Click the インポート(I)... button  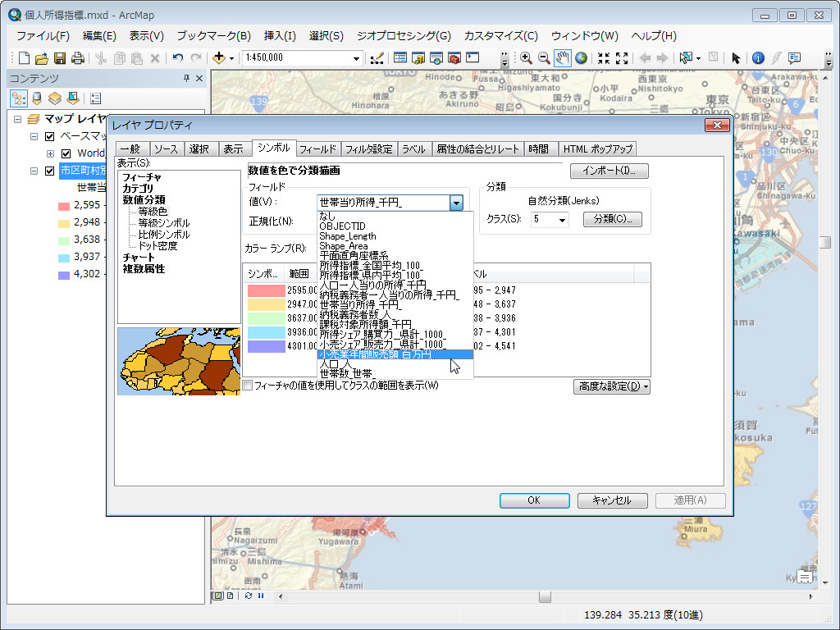609,171
